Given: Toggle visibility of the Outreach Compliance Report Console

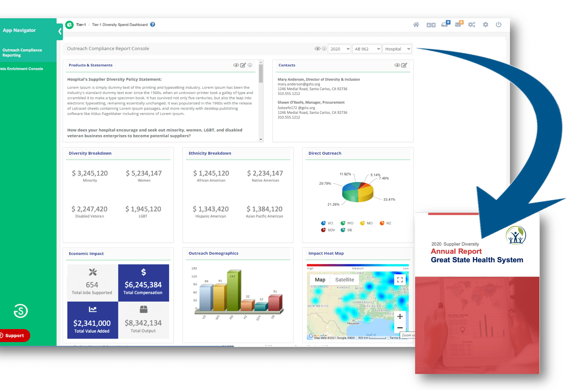Looking at the screenshot, I should click(x=317, y=48).
